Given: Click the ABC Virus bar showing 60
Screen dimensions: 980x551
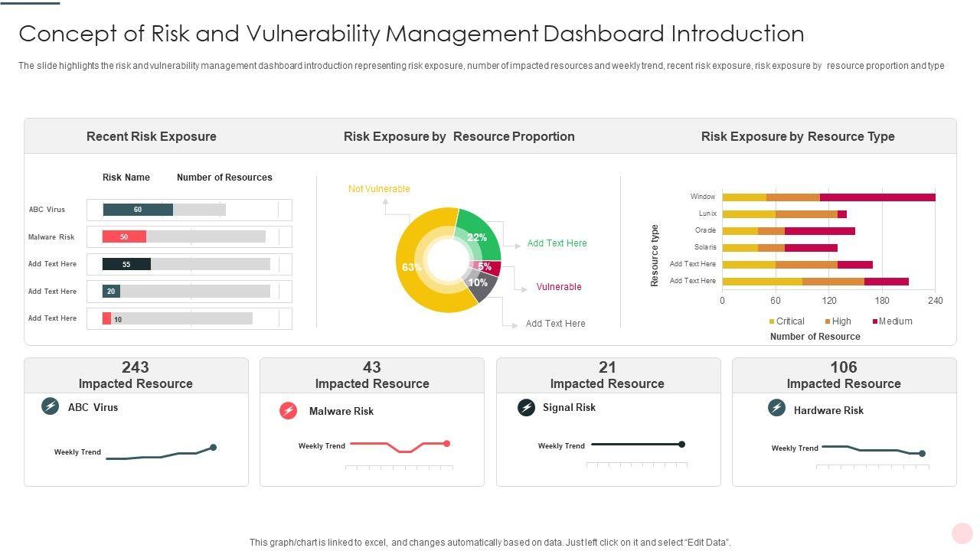Looking at the screenshot, I should click(138, 210).
